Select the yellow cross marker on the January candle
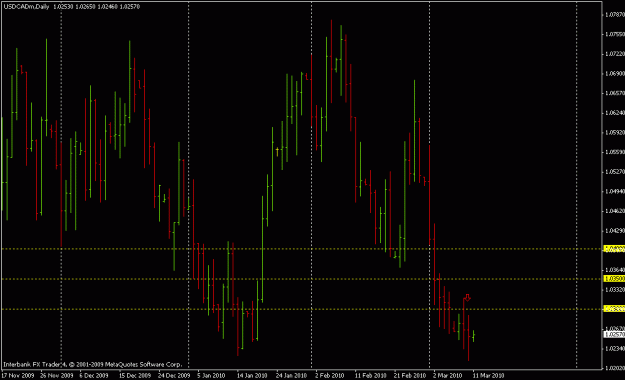Image resolution: width=625 pixels, height=380 pixels. tap(277, 151)
